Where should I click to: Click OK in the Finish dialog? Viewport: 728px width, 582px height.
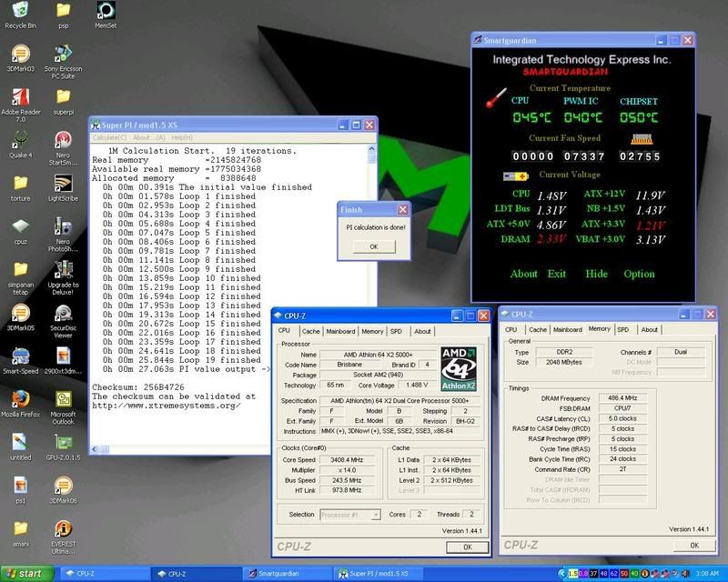point(373,246)
